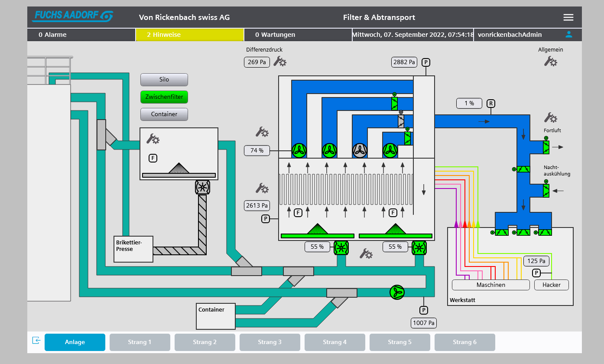
Task: Select the 2613 Pa pressure value field
Action: (257, 205)
